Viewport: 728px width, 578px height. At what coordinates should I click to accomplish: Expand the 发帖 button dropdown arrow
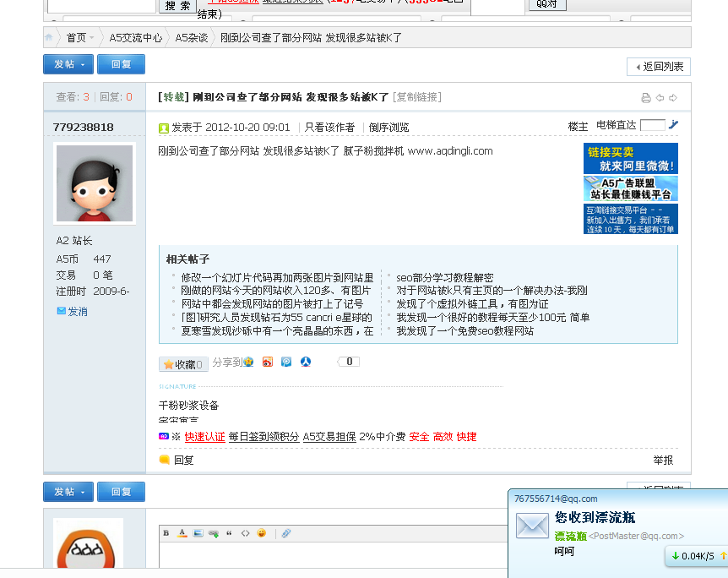(x=83, y=63)
